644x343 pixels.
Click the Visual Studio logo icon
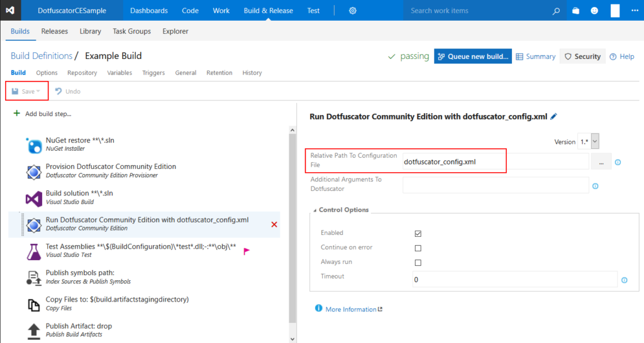click(x=10, y=10)
